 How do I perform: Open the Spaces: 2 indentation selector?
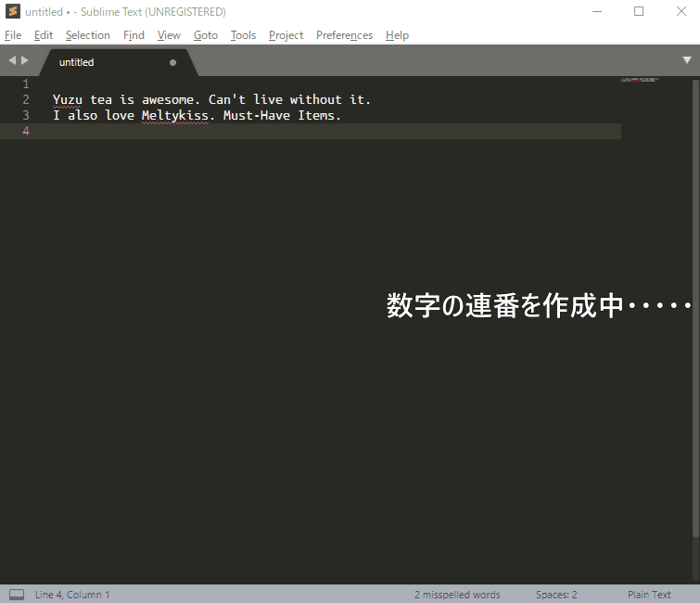(x=556, y=595)
